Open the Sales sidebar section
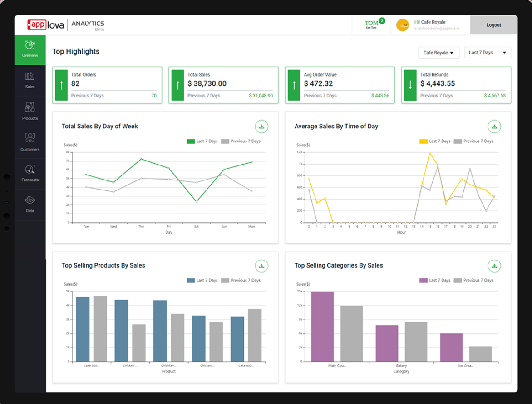This screenshot has width=532, height=404. click(30, 81)
